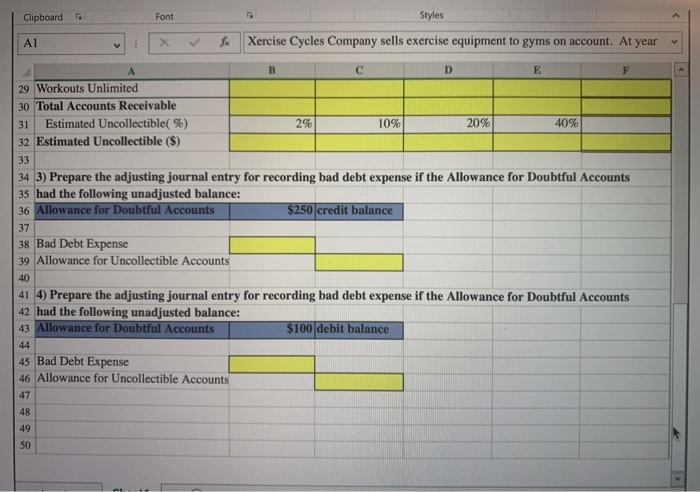700x492 pixels.
Task: Select Estimated Uncollectible ($) yellow cell column F
Action: click(x=626, y=142)
